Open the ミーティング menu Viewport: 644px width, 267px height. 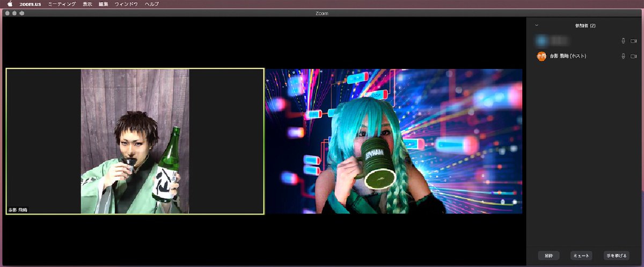pos(62,4)
